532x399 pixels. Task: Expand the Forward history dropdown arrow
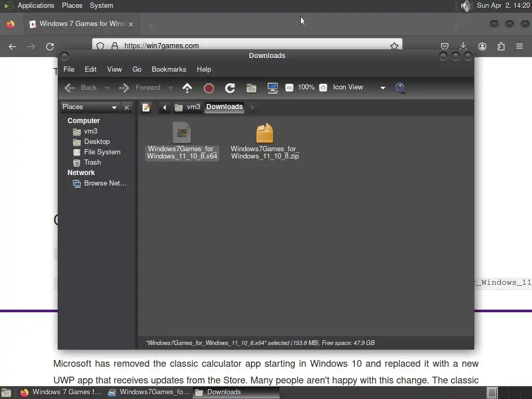(x=170, y=88)
